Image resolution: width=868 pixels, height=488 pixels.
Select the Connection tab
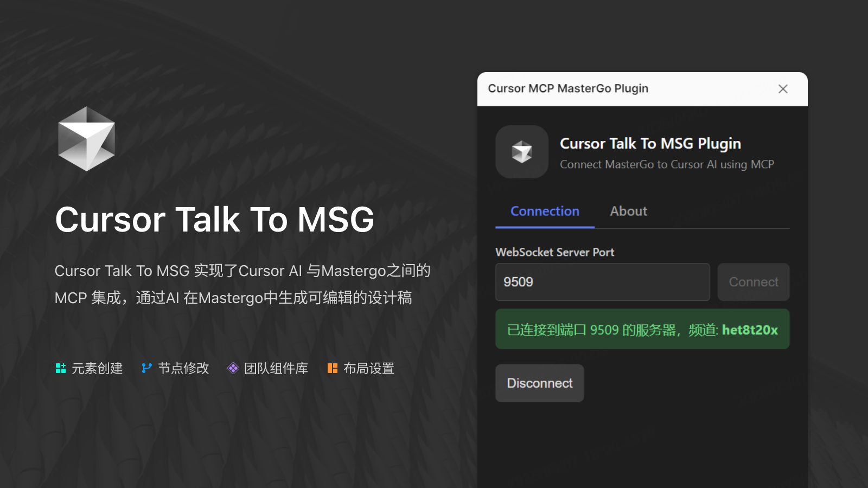544,211
